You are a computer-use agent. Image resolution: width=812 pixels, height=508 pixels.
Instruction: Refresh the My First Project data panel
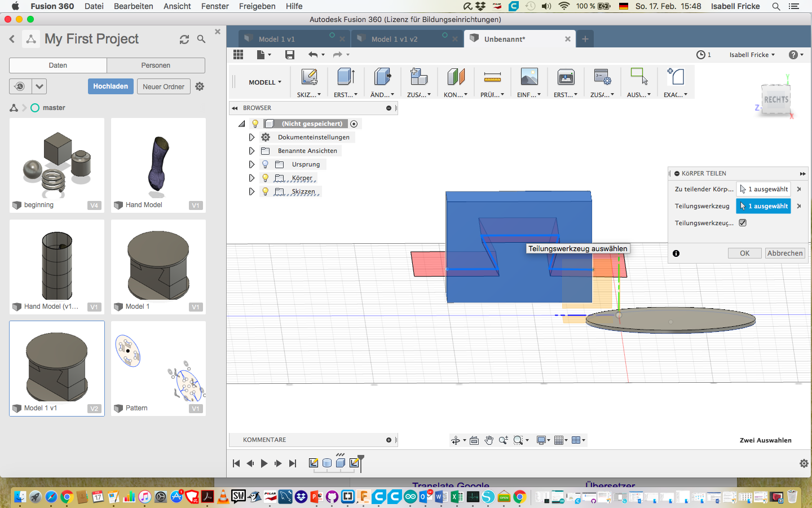tap(184, 40)
